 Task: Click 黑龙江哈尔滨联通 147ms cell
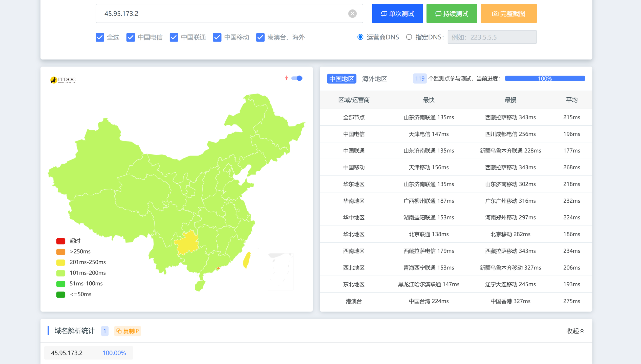(x=429, y=284)
